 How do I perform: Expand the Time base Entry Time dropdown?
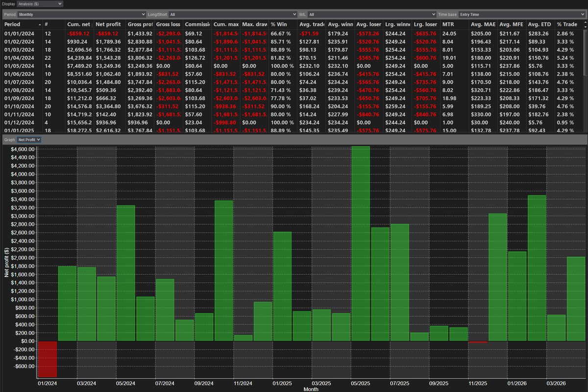coord(522,15)
